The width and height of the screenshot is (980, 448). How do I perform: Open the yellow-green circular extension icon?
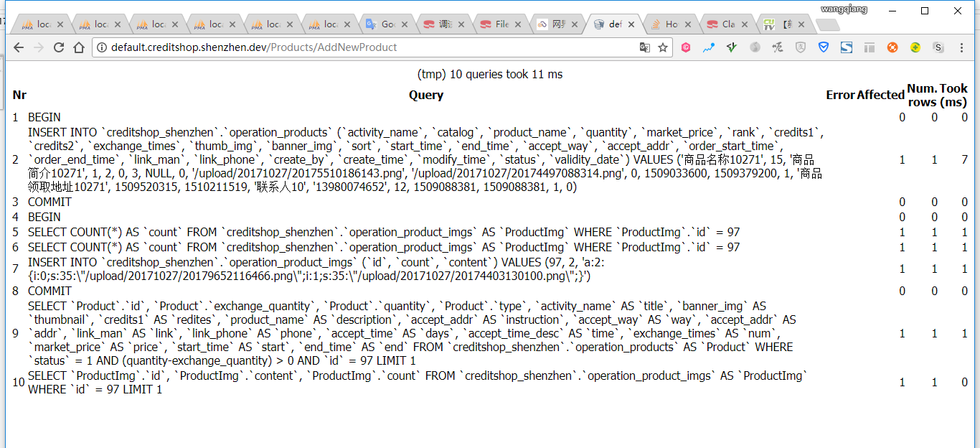[915, 47]
